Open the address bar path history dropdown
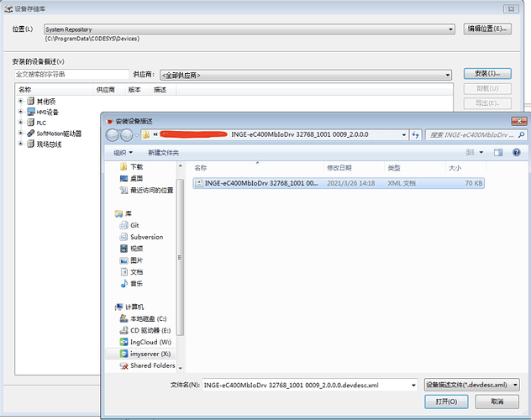This screenshot has height=420, width=531. (x=403, y=135)
